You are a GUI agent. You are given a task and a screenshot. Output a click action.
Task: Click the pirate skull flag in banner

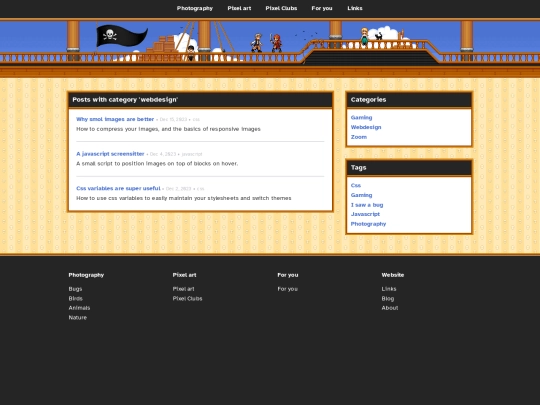pyautogui.click(x=122, y=35)
